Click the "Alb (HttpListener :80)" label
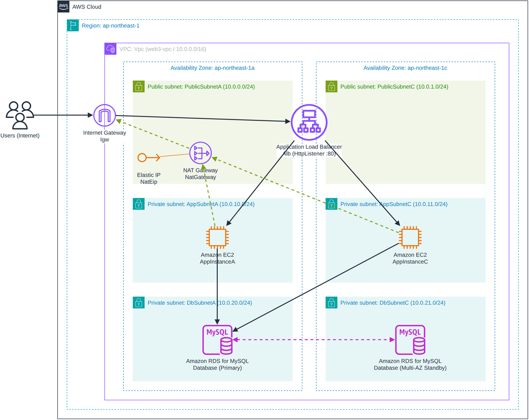This screenshot has width=529, height=420. pos(309,154)
